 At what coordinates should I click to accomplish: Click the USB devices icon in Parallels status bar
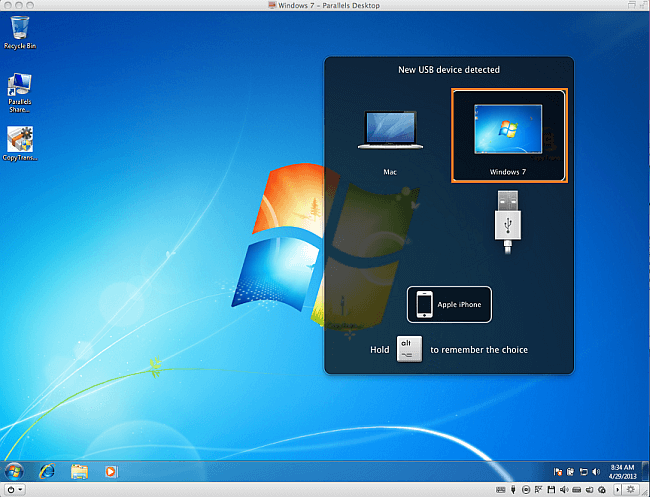coord(513,490)
